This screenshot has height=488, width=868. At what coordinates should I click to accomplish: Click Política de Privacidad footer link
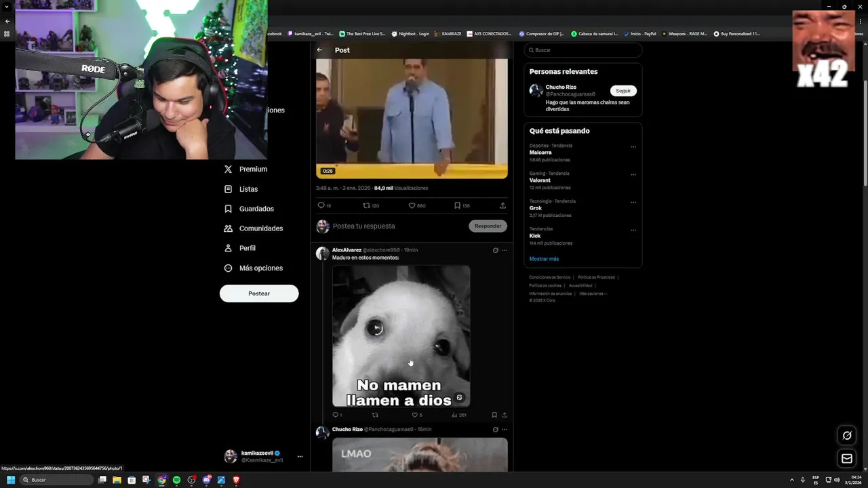[x=596, y=277]
